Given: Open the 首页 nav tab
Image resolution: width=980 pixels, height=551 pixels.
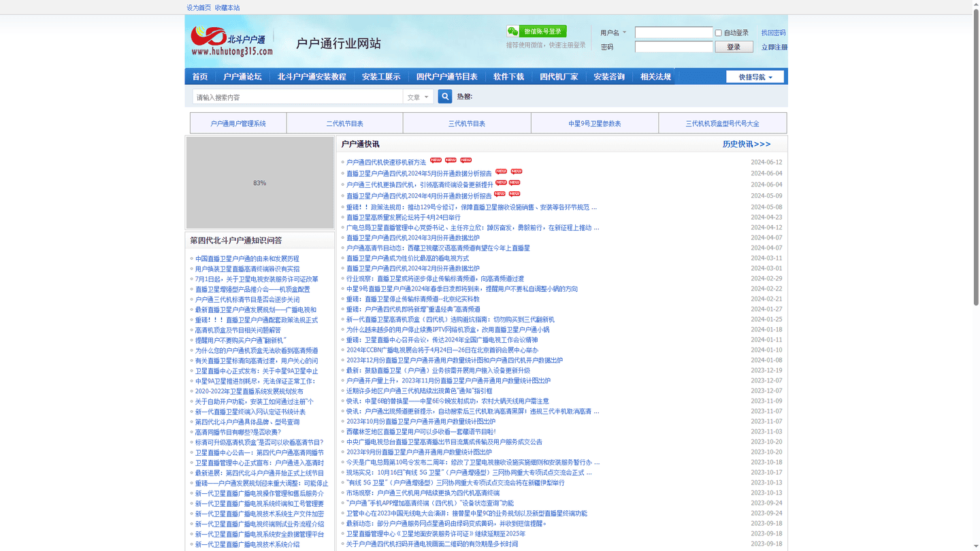Looking at the screenshot, I should (x=200, y=77).
